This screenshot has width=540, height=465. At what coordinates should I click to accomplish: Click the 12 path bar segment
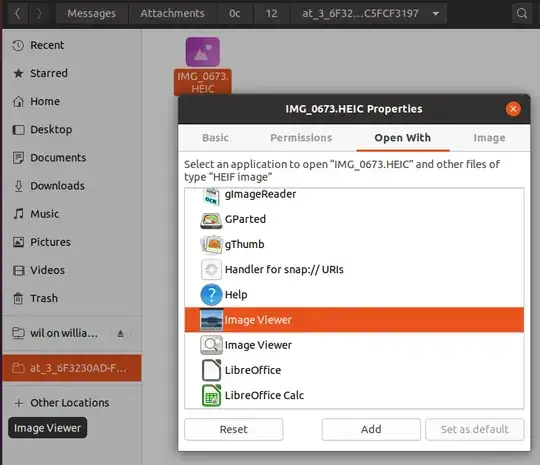[x=271, y=13]
